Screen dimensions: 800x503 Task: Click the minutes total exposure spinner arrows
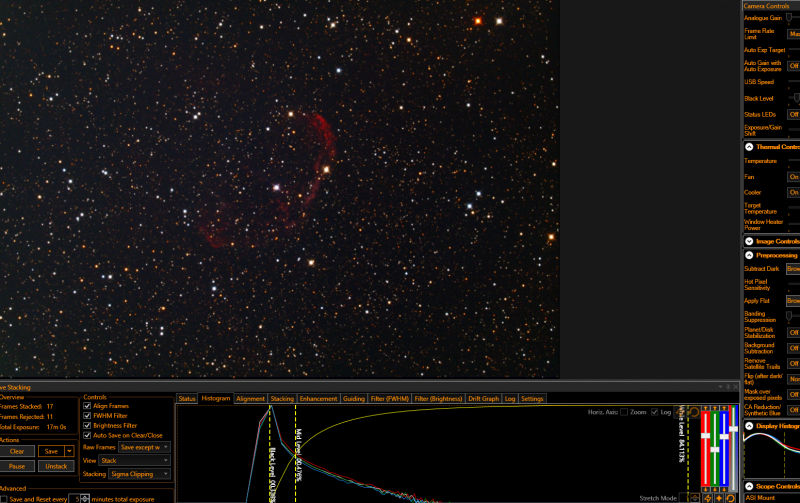[x=85, y=499]
